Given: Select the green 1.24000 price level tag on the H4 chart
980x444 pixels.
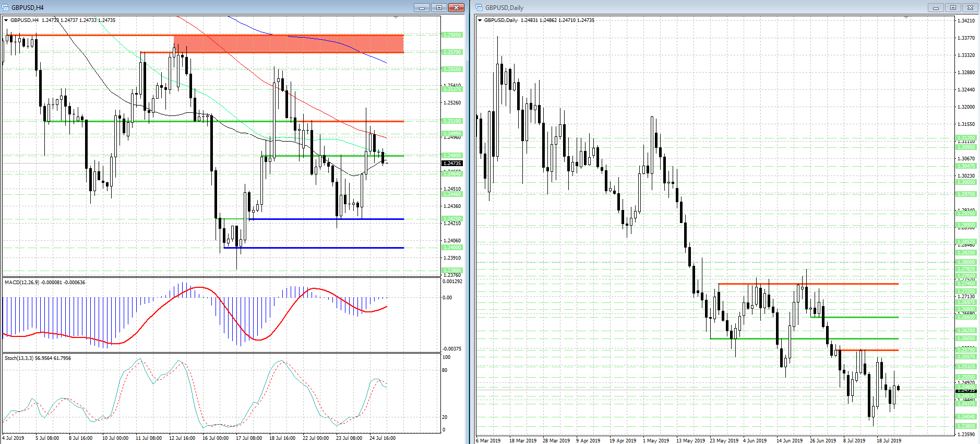Looking at the screenshot, I should (452, 248).
